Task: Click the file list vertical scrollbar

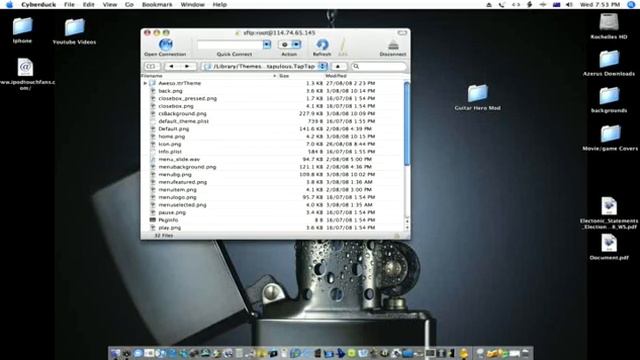Action: [407, 124]
